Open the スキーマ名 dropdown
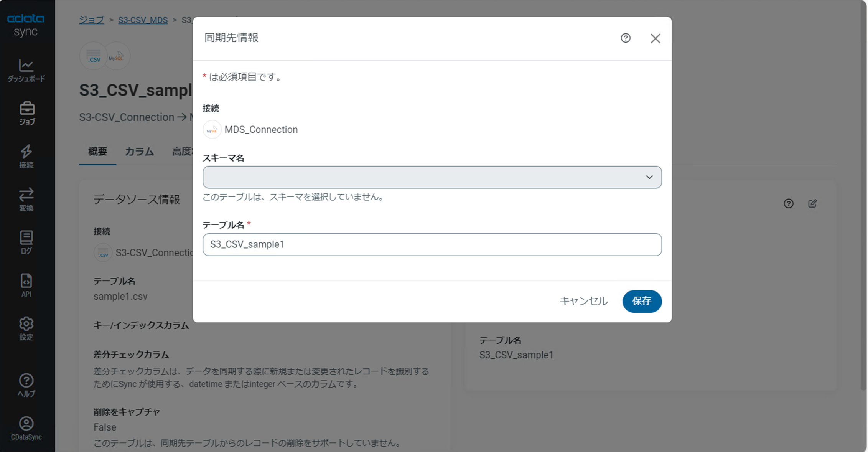Screen dimensions: 868x452 [432, 177]
